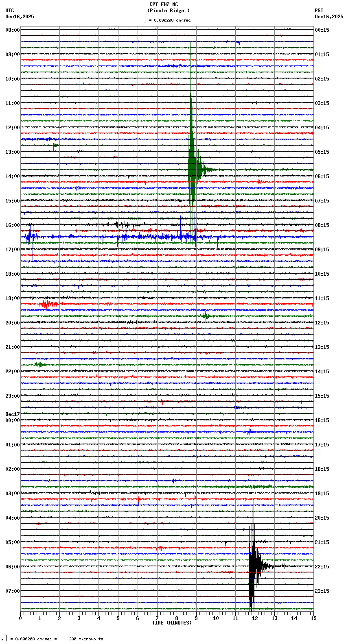Click the '18:00' UTC time label
The height and width of the screenshot is (644, 346).
13,274
